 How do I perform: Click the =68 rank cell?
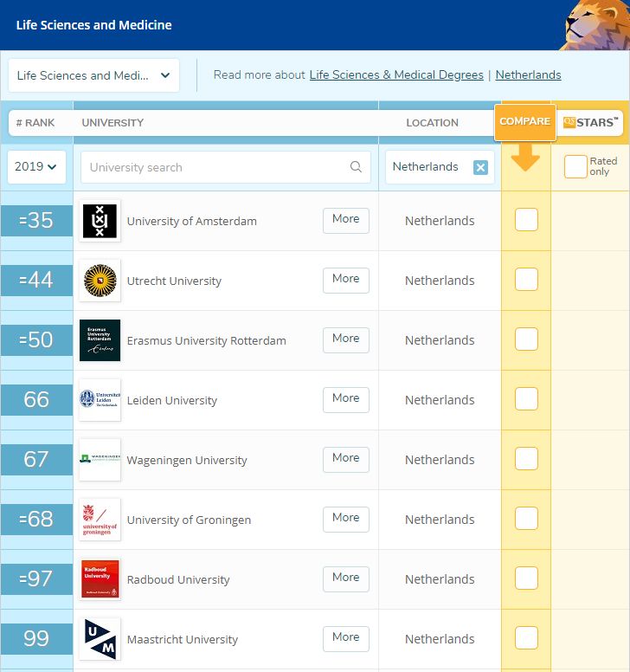tap(37, 519)
